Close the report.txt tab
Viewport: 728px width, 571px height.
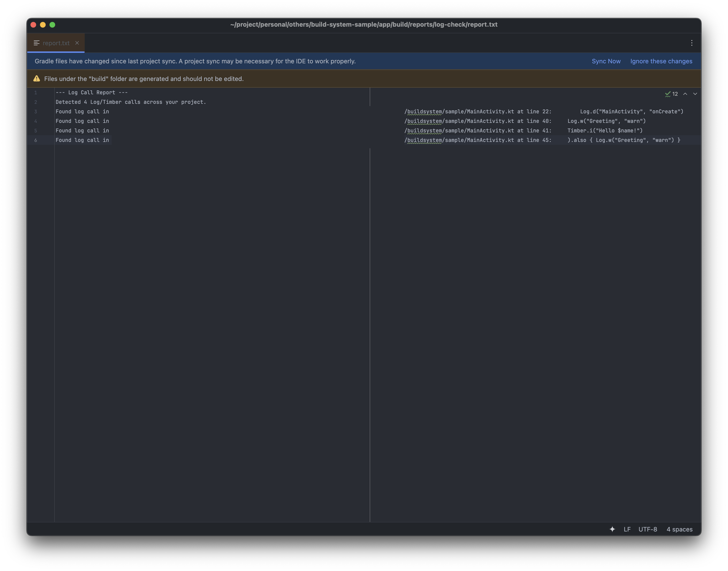77,43
